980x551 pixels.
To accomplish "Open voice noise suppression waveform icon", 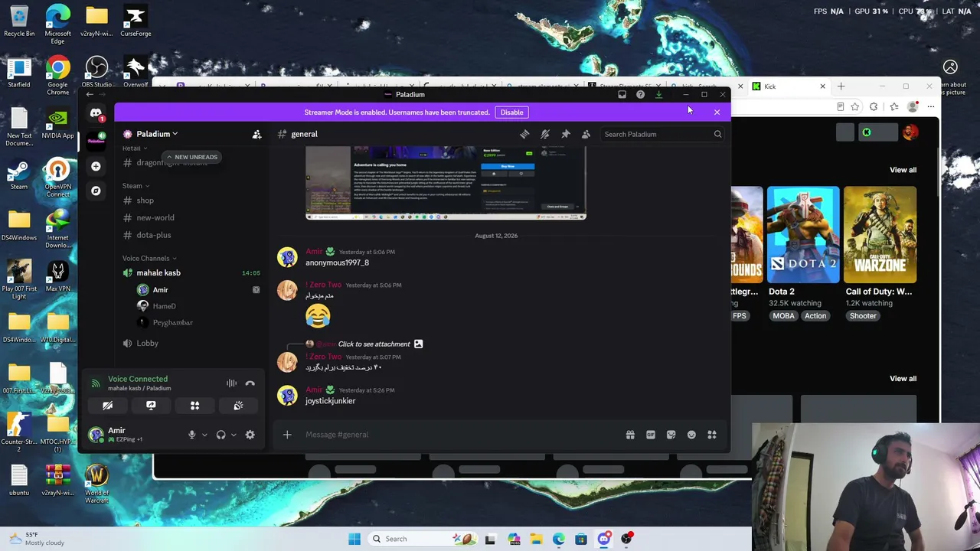I will point(231,383).
